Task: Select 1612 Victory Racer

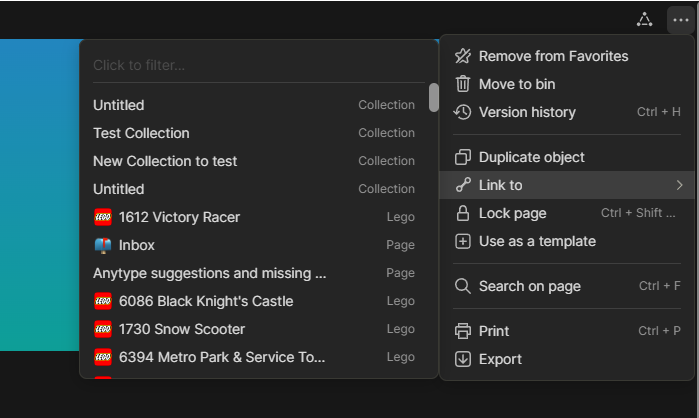Action: pyautogui.click(x=254, y=217)
